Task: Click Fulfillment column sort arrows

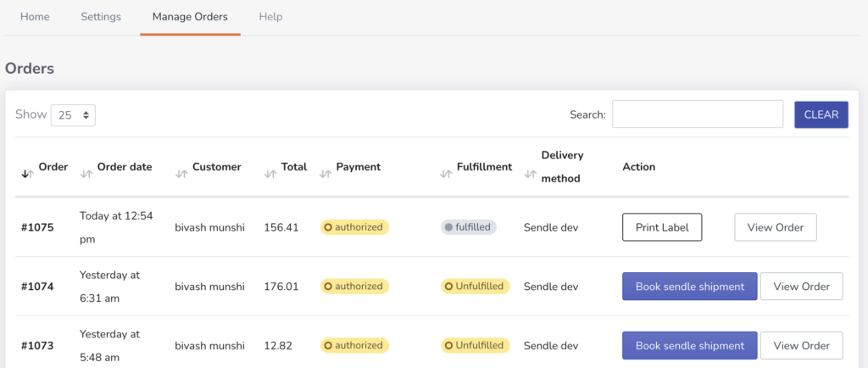Action: pyautogui.click(x=446, y=174)
